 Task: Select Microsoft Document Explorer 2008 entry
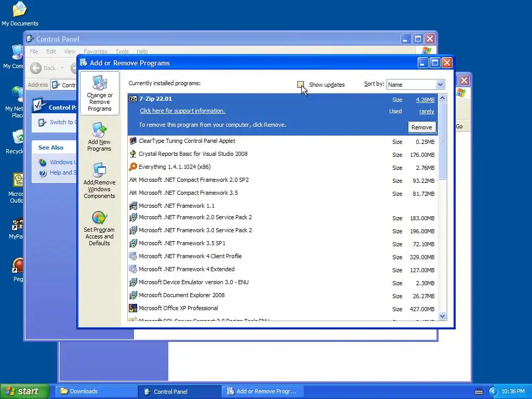(283, 296)
